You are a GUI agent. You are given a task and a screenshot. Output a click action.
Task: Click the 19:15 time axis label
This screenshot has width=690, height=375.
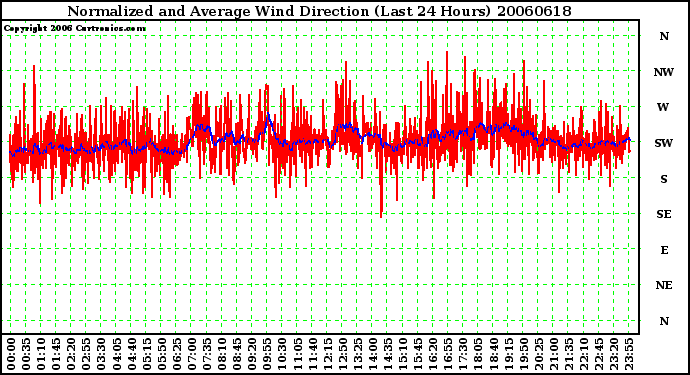pos(509,354)
